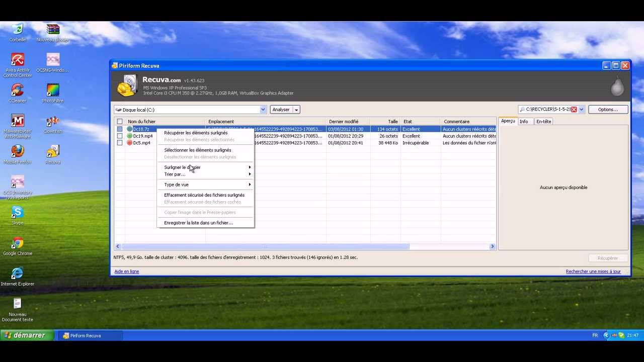Click Rechercher une mises à jour link
644x362 pixels.
[593, 271]
